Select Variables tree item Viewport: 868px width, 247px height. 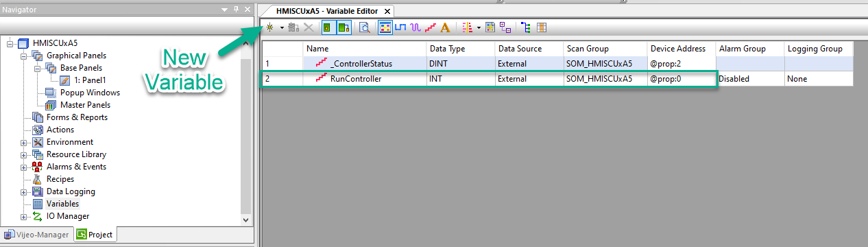click(62, 204)
